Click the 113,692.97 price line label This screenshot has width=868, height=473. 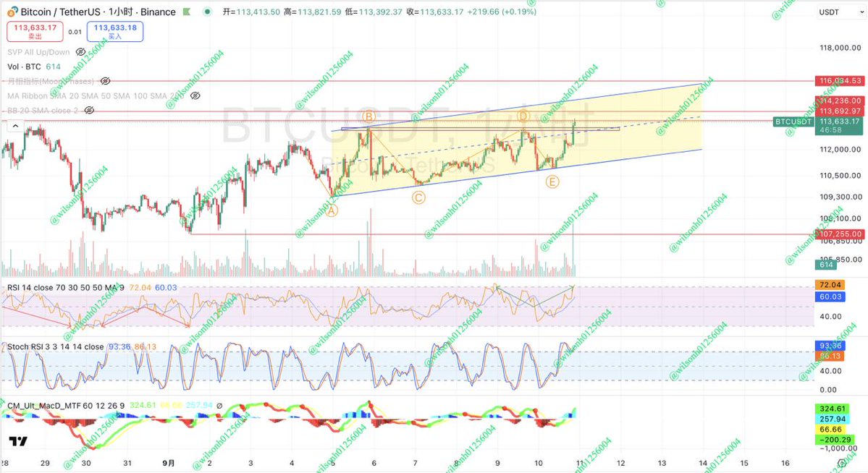(x=840, y=111)
